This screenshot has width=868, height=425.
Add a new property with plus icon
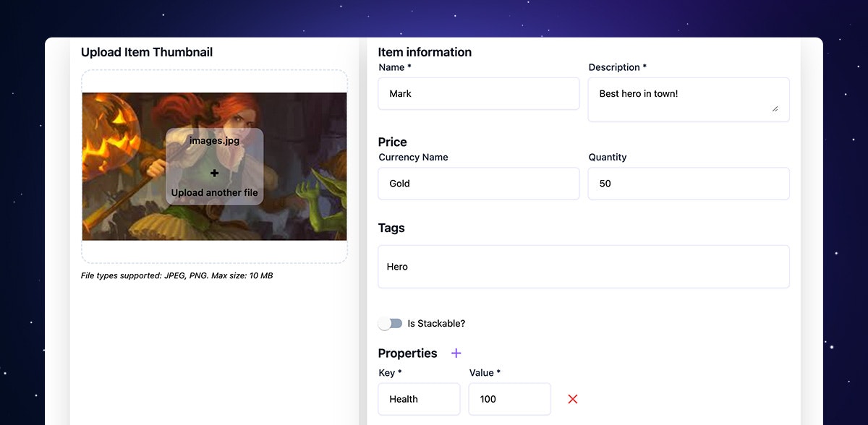[x=456, y=353]
